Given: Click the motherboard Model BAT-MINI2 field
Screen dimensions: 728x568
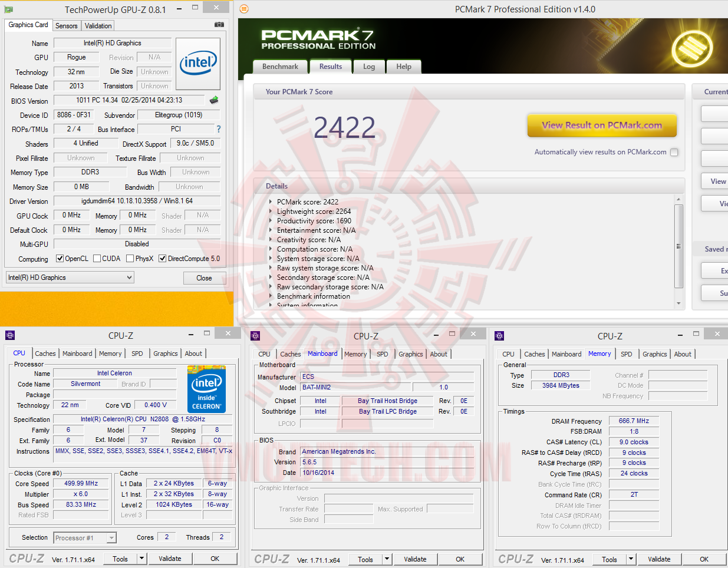Looking at the screenshot, I should pyautogui.click(x=355, y=387).
